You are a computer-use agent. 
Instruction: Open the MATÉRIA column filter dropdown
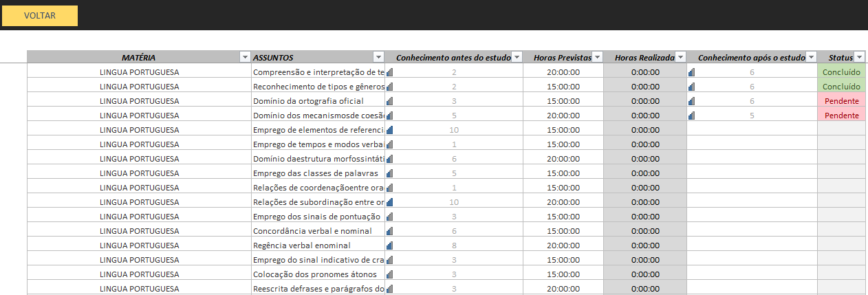coord(244,57)
